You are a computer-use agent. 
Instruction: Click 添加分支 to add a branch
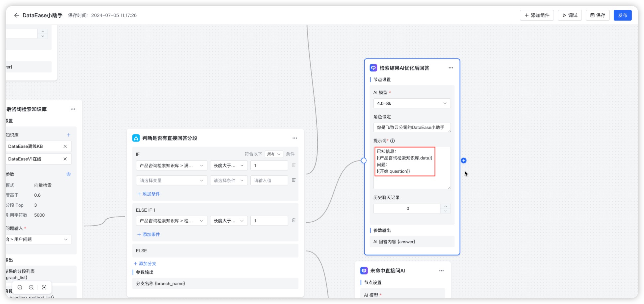pos(145,263)
